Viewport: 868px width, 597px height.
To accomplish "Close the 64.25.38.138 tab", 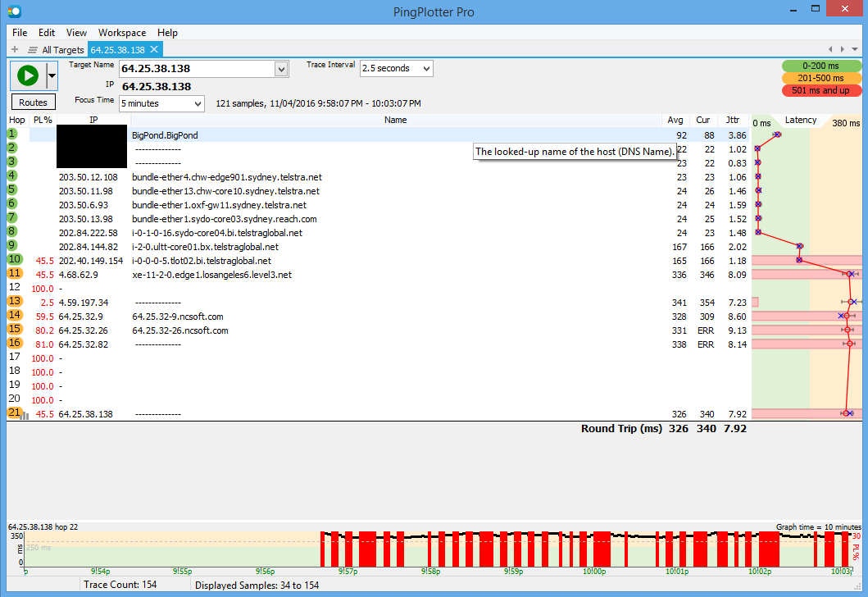I will click(154, 49).
